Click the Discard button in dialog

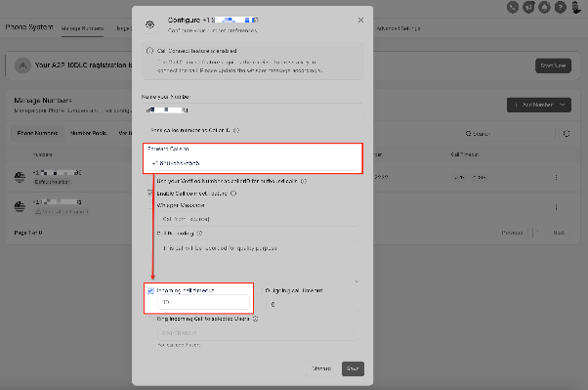[321, 368]
